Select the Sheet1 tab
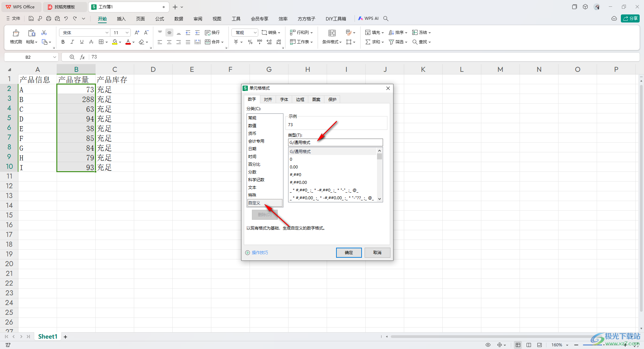This screenshot has width=644, height=349. click(x=48, y=337)
